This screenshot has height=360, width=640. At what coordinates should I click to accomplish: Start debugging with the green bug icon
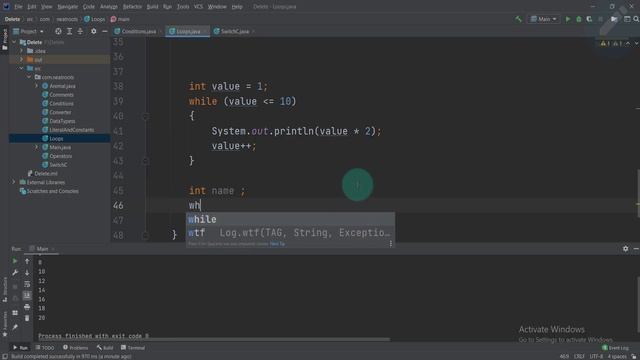coord(578,19)
